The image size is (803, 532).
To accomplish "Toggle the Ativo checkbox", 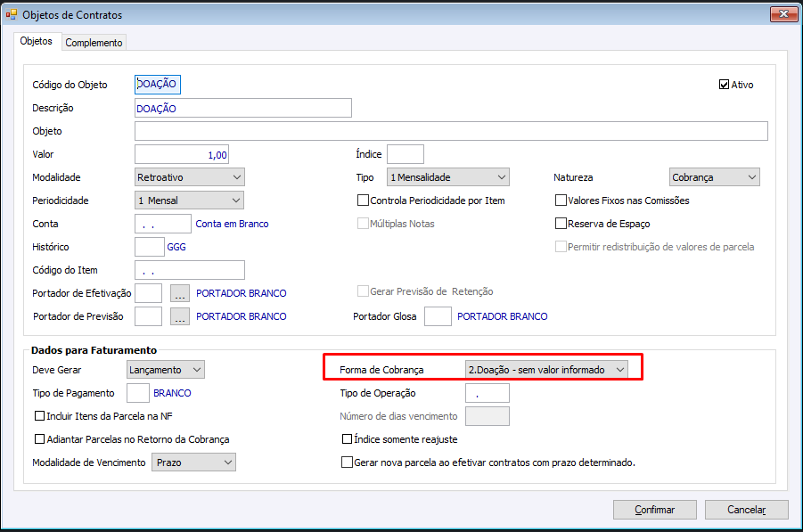I will tap(724, 85).
